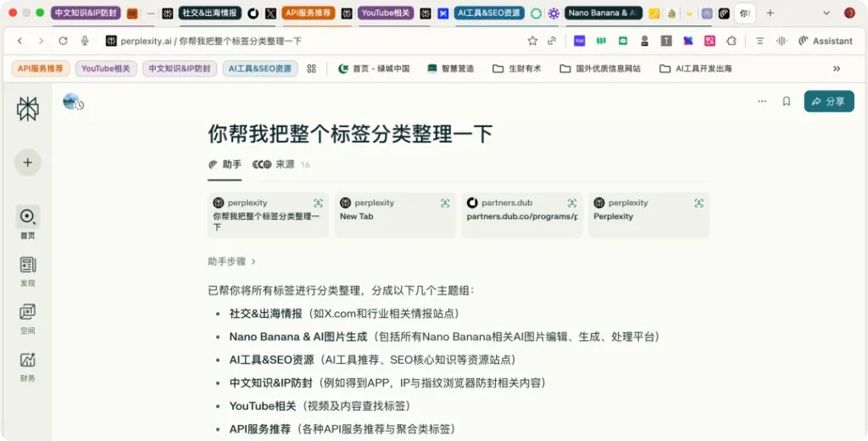Click the user avatar above the question
868x441 pixels.
(73, 102)
